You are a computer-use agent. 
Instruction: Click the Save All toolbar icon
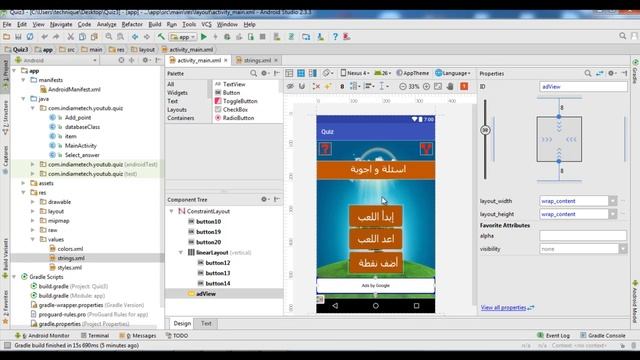18,37
